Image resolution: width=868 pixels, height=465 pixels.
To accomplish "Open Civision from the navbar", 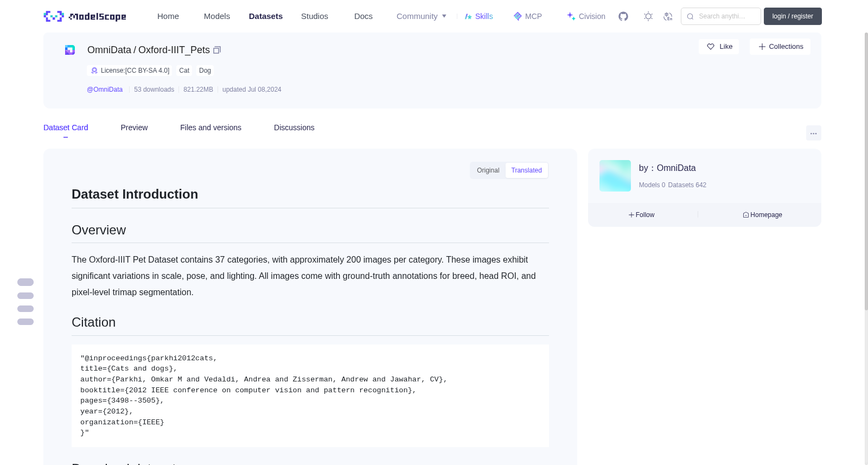I will (586, 16).
